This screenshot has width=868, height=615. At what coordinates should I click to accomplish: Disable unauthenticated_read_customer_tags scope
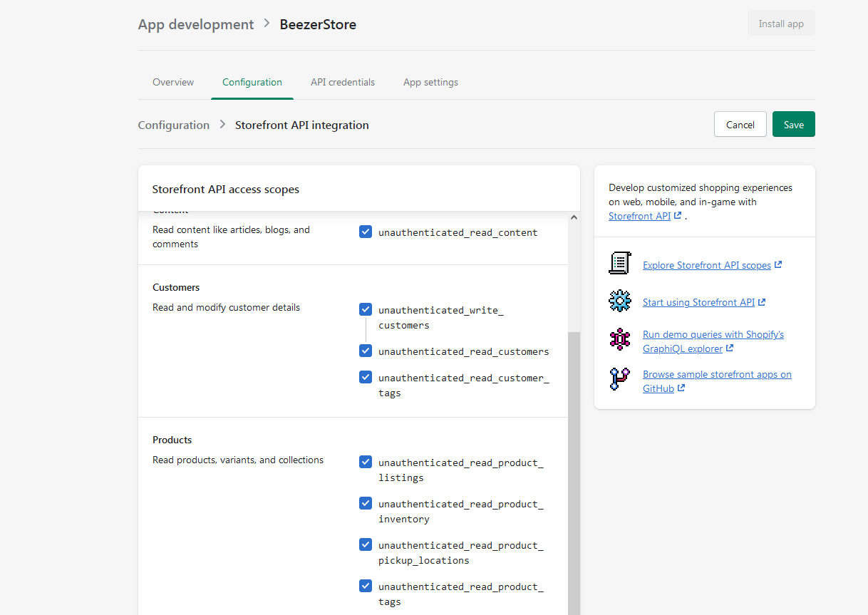coord(366,377)
